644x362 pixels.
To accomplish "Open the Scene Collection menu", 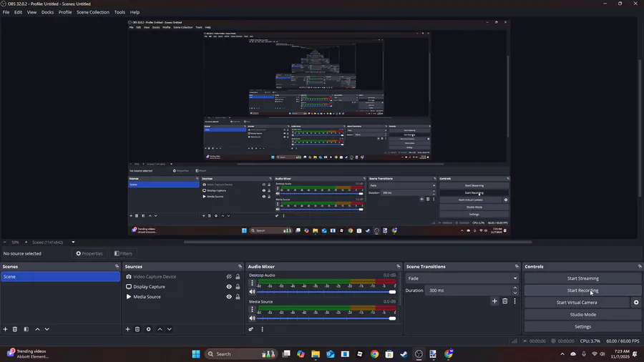I will click(93, 12).
